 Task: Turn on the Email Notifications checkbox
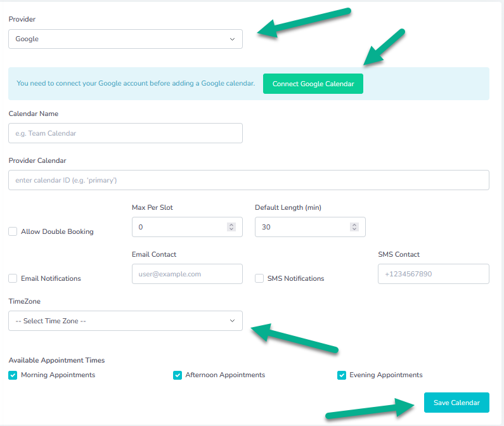click(13, 278)
